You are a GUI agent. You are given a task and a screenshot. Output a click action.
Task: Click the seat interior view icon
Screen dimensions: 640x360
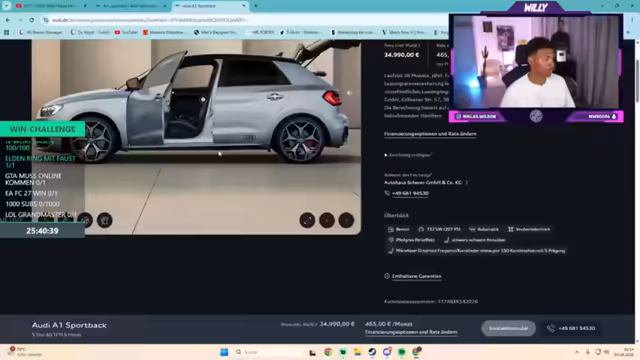coord(104,220)
